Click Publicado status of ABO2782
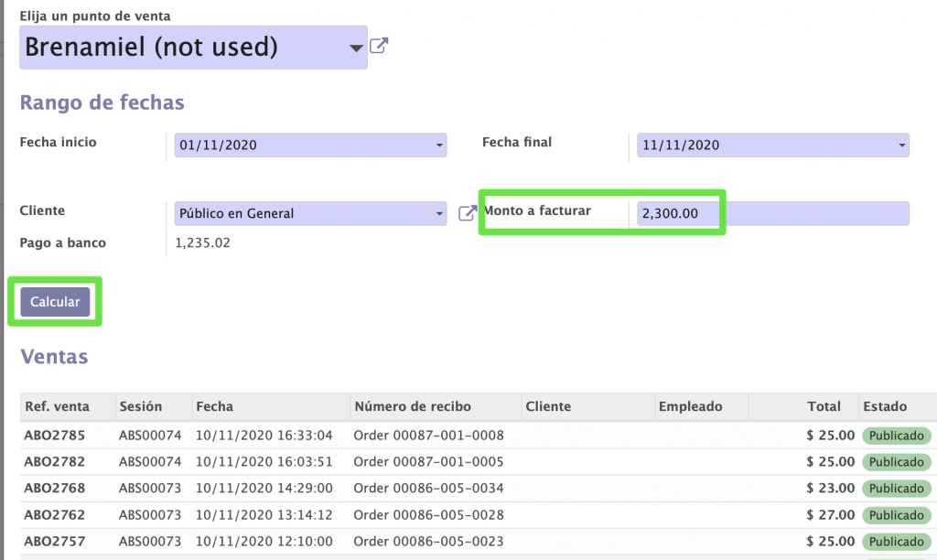The image size is (937, 560). (897, 462)
